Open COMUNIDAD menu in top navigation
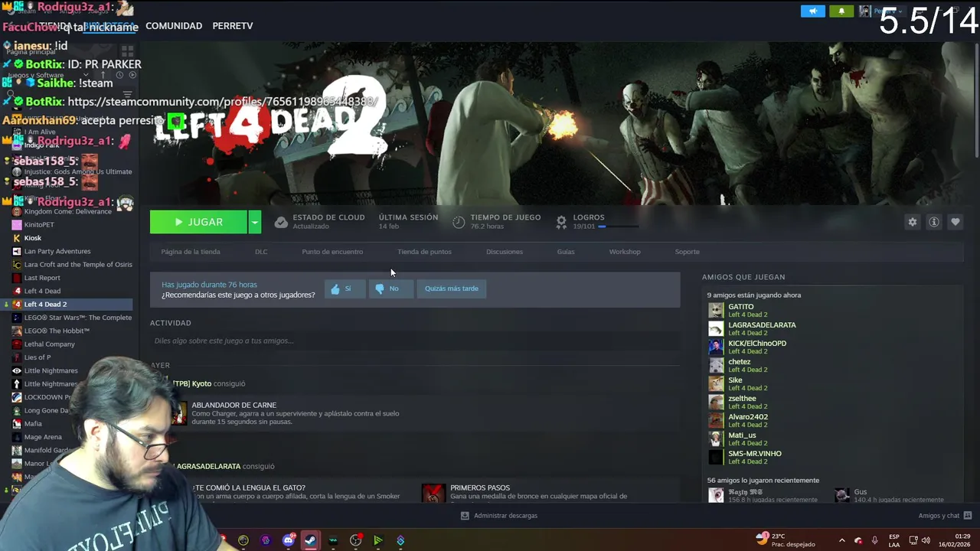 (174, 26)
